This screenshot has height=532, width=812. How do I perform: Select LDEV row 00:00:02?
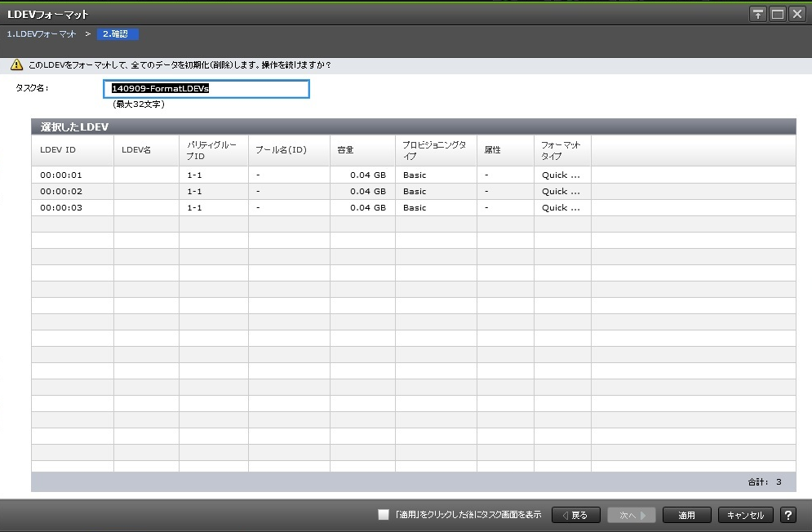[413, 191]
